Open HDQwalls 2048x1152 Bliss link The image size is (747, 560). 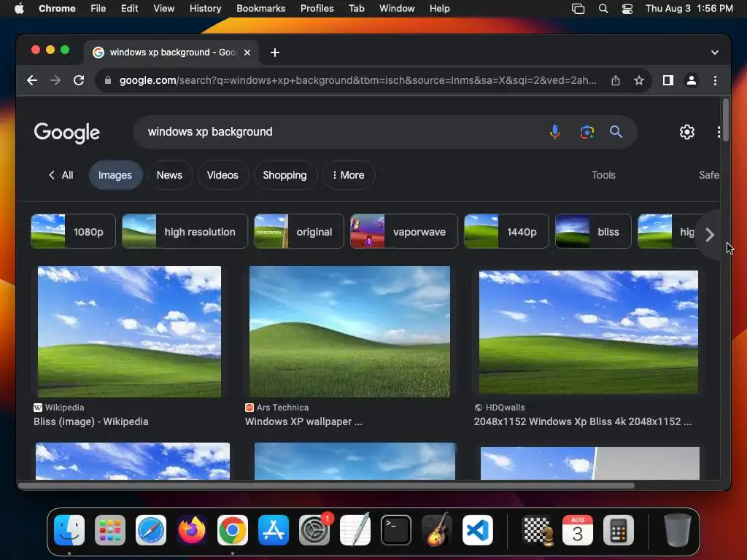[x=583, y=421]
